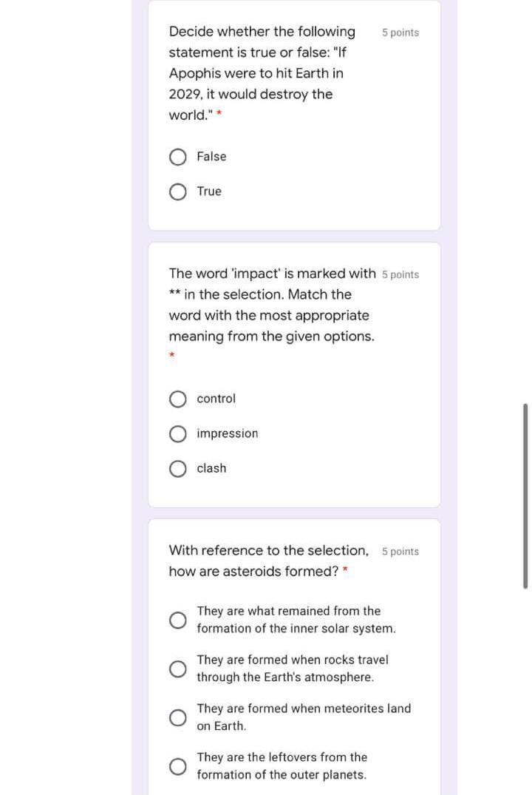Click the vertical scrollbar thumb on the right

tap(525, 495)
